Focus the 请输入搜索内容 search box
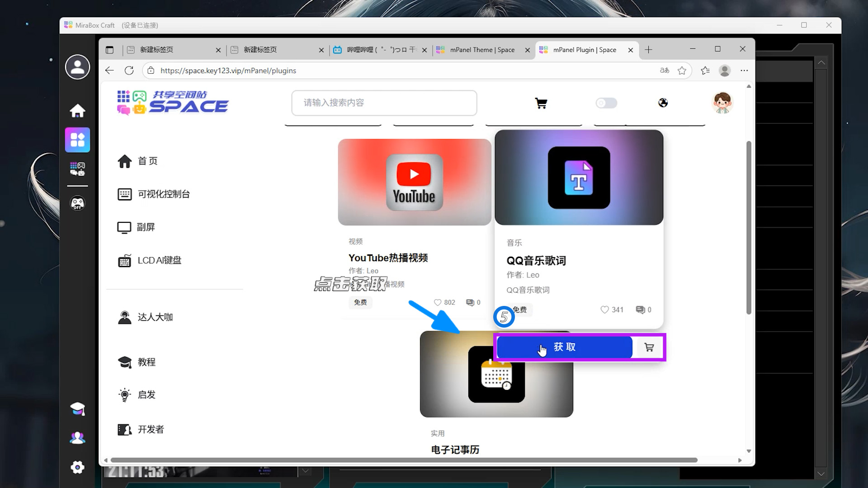Viewport: 868px width, 488px height. pos(384,103)
